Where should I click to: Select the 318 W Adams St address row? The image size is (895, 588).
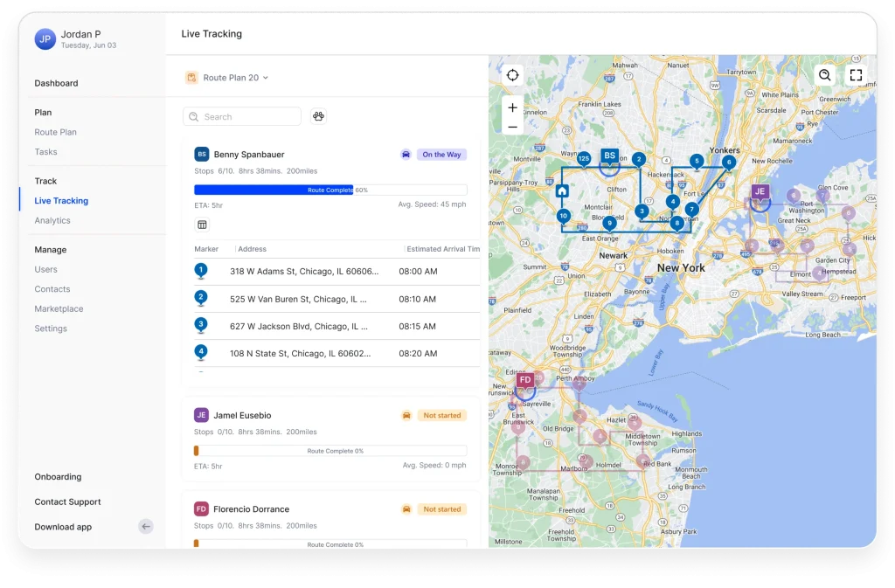[x=336, y=272]
